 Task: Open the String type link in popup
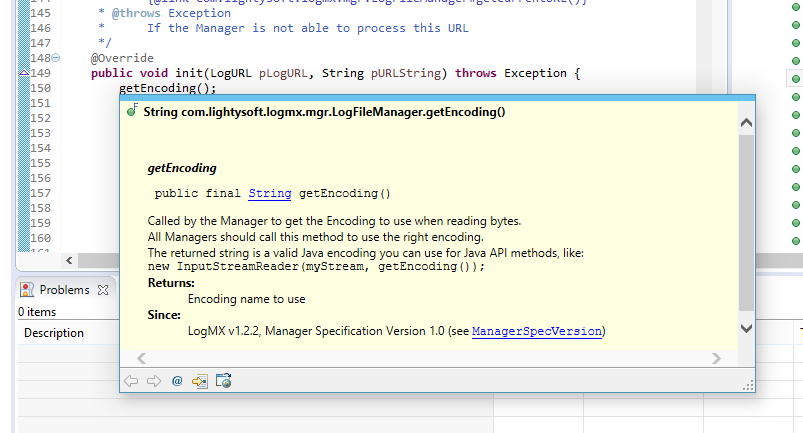pos(270,193)
